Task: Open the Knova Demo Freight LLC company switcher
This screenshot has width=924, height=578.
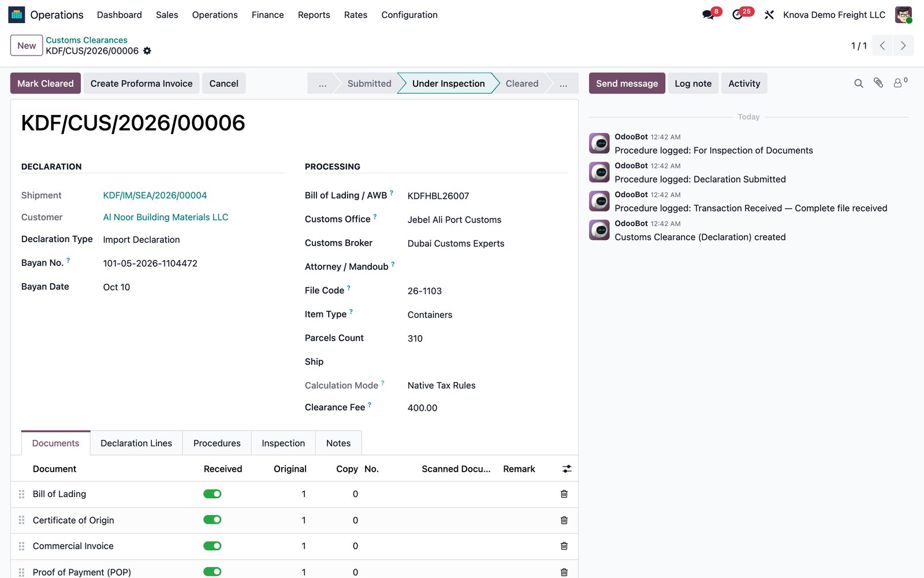Action: 834,15
